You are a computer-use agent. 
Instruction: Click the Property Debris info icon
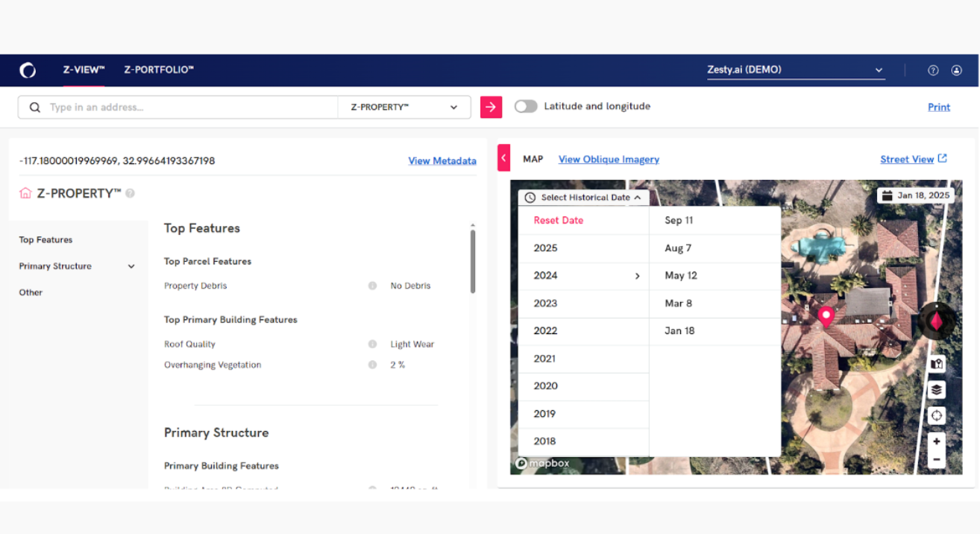pos(372,286)
